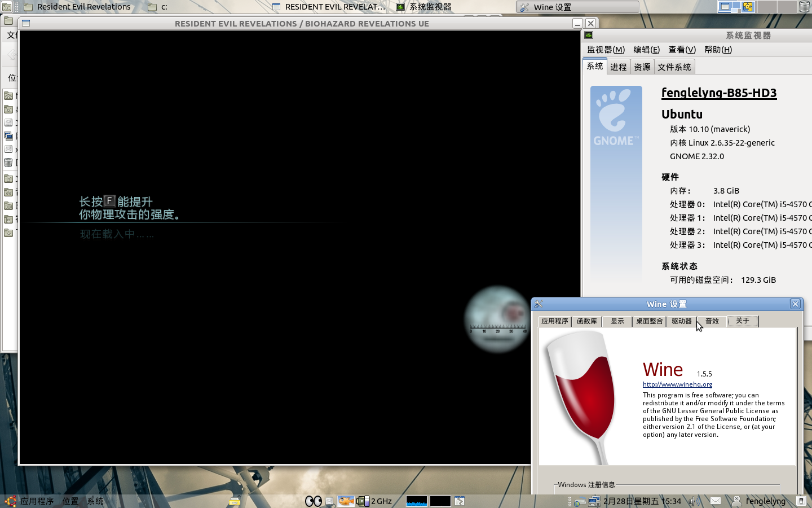Close the Wine 设置 window
This screenshot has width=812, height=508.
point(795,304)
